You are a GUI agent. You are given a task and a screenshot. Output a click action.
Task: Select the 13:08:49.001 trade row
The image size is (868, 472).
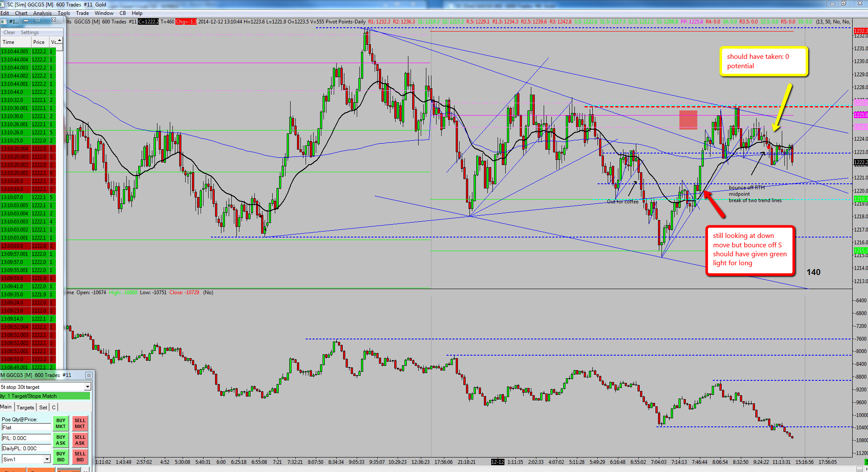click(28, 367)
